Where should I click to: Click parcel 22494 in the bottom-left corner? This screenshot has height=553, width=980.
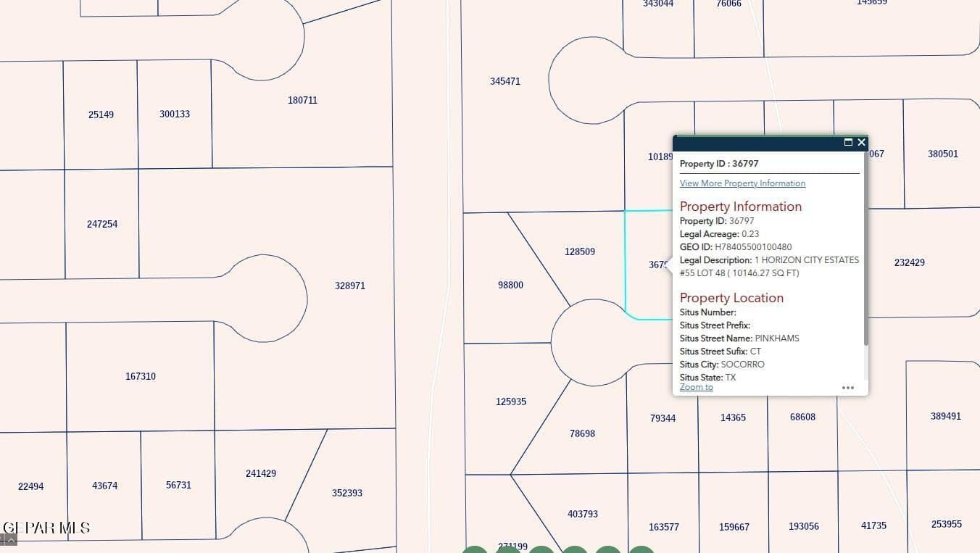(30, 486)
